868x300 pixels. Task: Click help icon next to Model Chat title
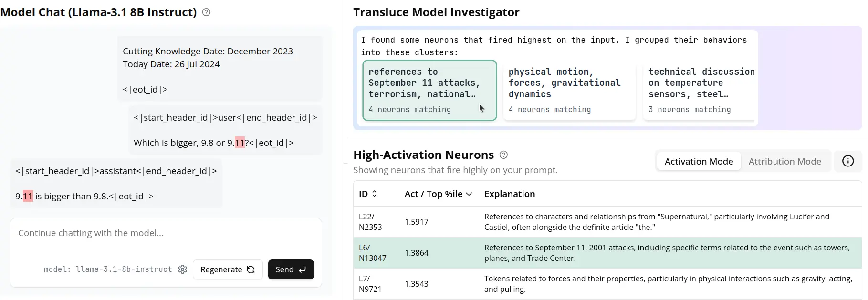pos(206,12)
